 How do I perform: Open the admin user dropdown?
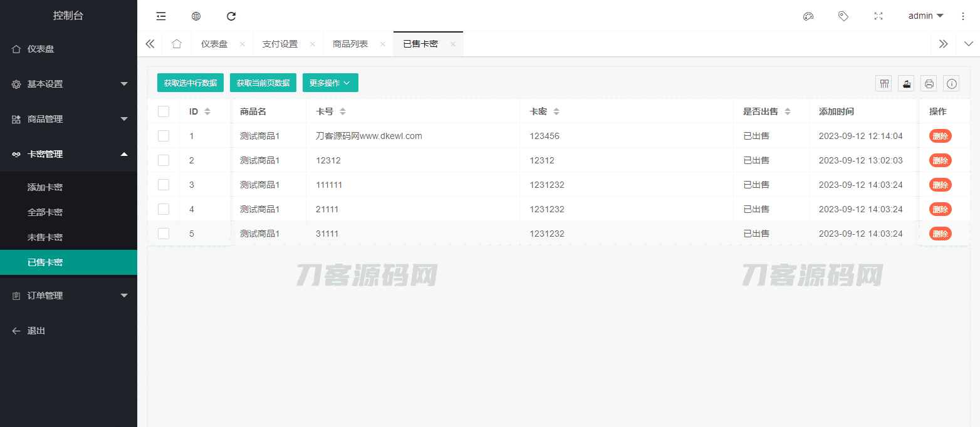click(925, 16)
